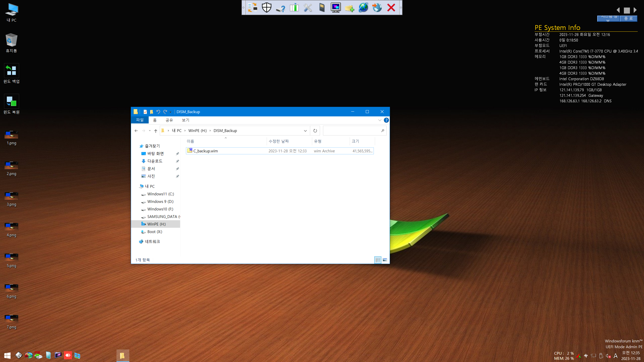Open the 파일 ribbon tab

pos(140,120)
